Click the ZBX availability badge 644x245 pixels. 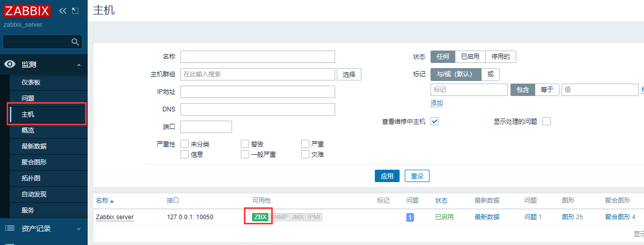coord(260,217)
